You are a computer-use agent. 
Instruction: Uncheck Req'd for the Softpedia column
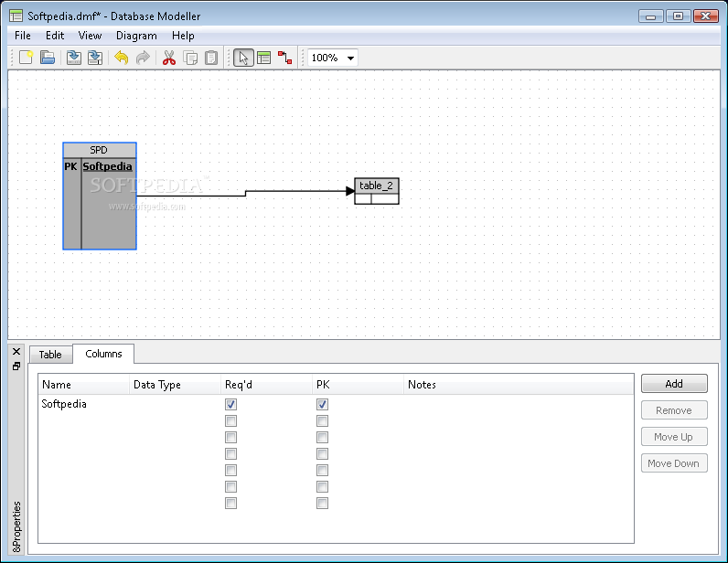tap(230, 404)
